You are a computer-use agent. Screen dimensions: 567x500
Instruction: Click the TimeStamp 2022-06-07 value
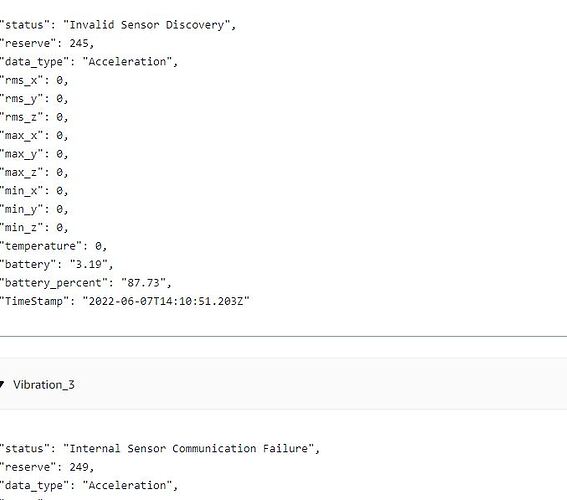(x=166, y=302)
